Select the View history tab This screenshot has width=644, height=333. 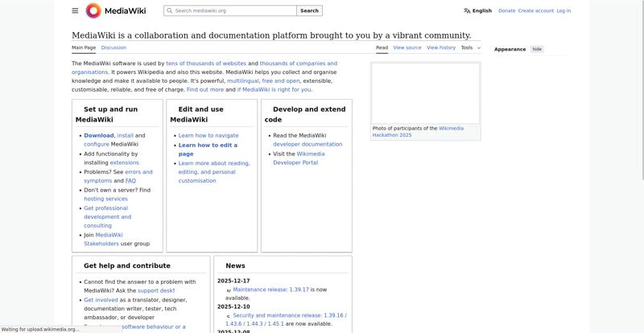pos(441,47)
